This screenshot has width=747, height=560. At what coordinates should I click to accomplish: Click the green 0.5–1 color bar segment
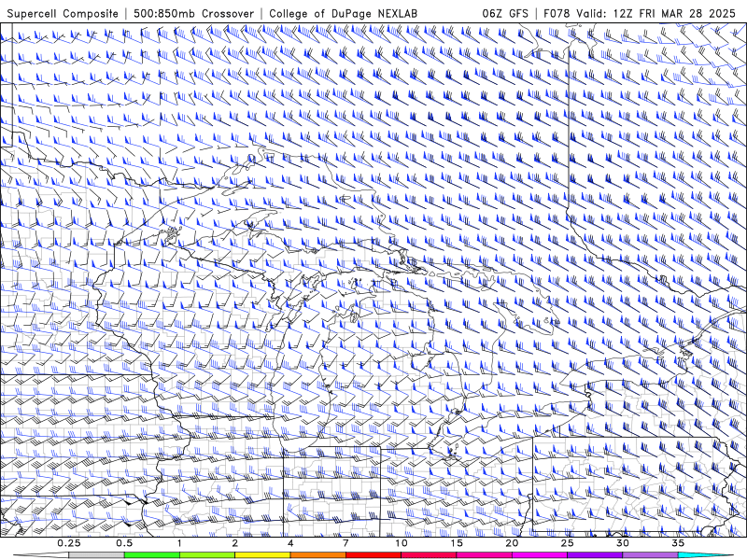(x=152, y=555)
